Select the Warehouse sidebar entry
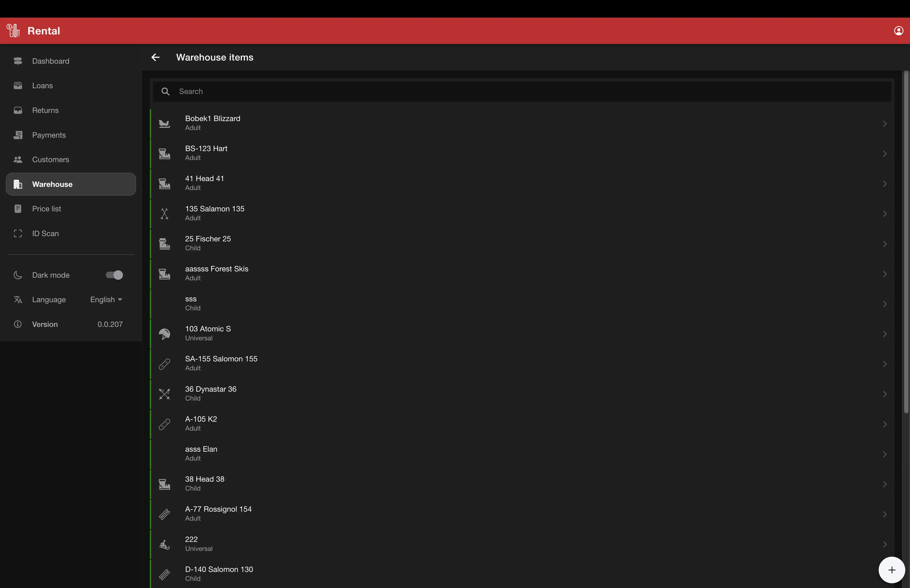This screenshot has height=588, width=910. coord(71,184)
